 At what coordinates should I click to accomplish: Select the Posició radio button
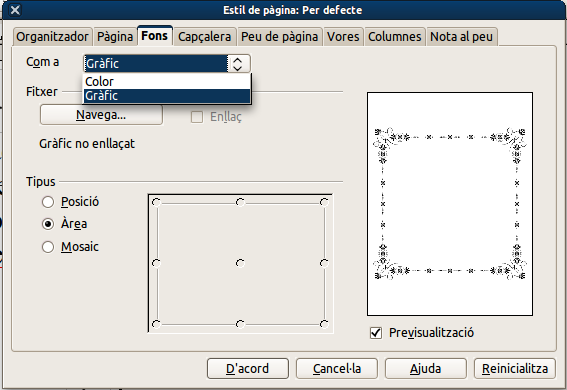48,202
